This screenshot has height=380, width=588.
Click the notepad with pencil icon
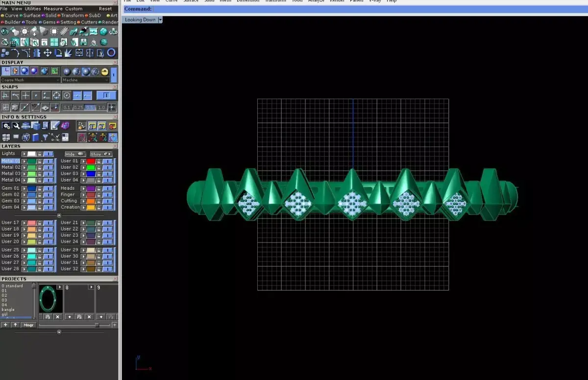tap(55, 125)
